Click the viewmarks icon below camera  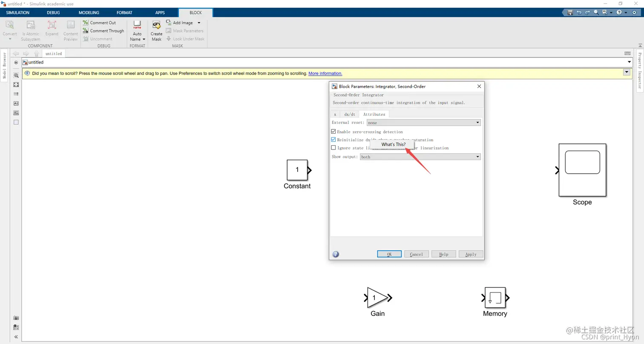pos(16,327)
